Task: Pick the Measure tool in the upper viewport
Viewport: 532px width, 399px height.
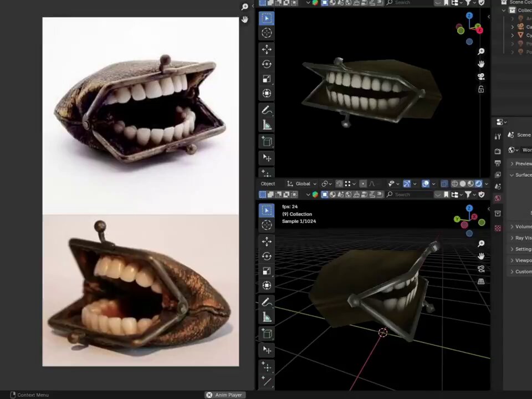Action: [x=267, y=125]
